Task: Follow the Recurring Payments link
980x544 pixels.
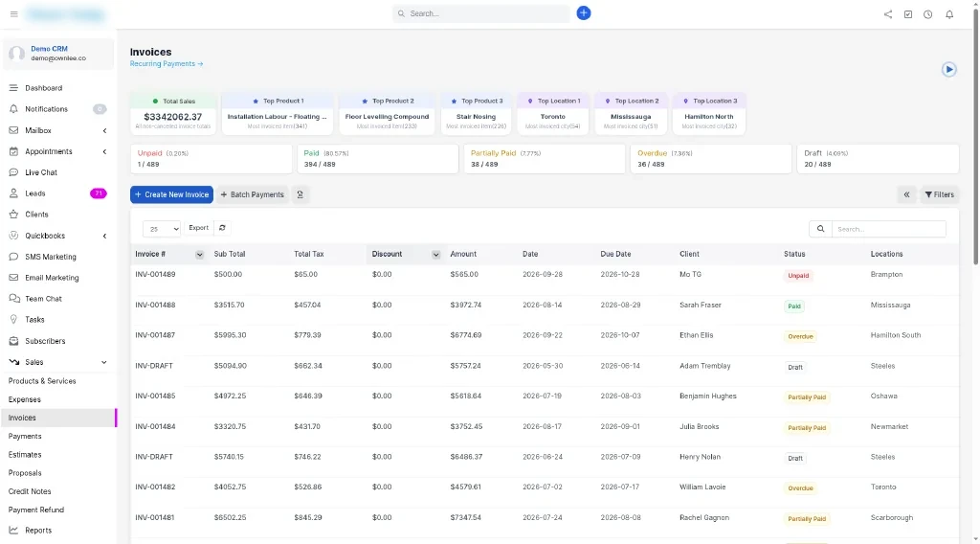Action: [167, 64]
